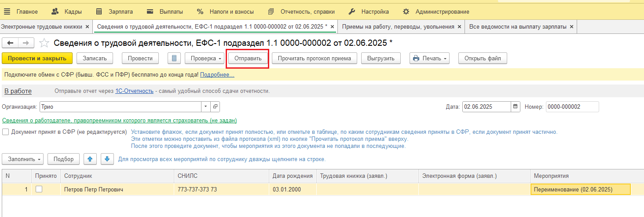
Task: Switch to Все ведомости на выплату зарплаты tab
Action: click(518, 27)
